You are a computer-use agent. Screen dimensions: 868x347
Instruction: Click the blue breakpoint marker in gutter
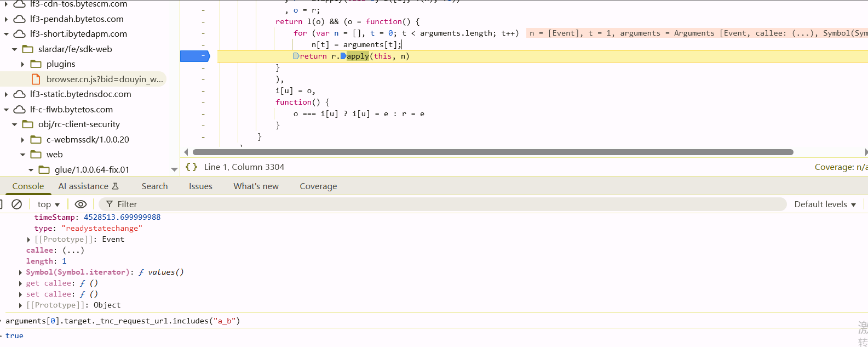point(195,56)
